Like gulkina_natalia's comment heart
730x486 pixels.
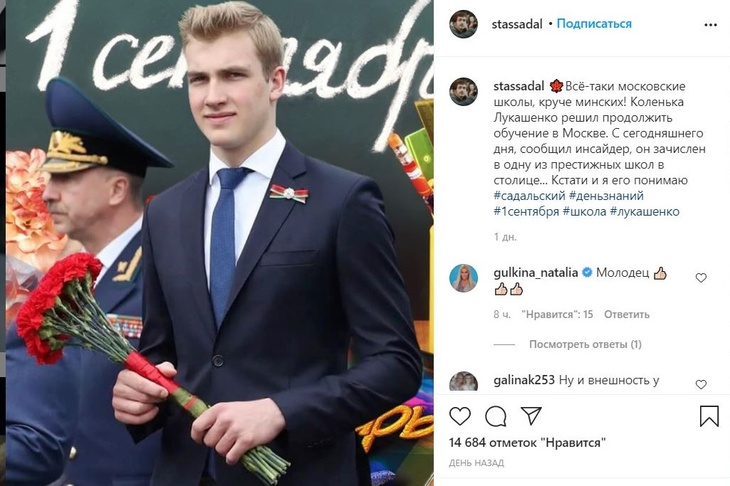[701, 278]
